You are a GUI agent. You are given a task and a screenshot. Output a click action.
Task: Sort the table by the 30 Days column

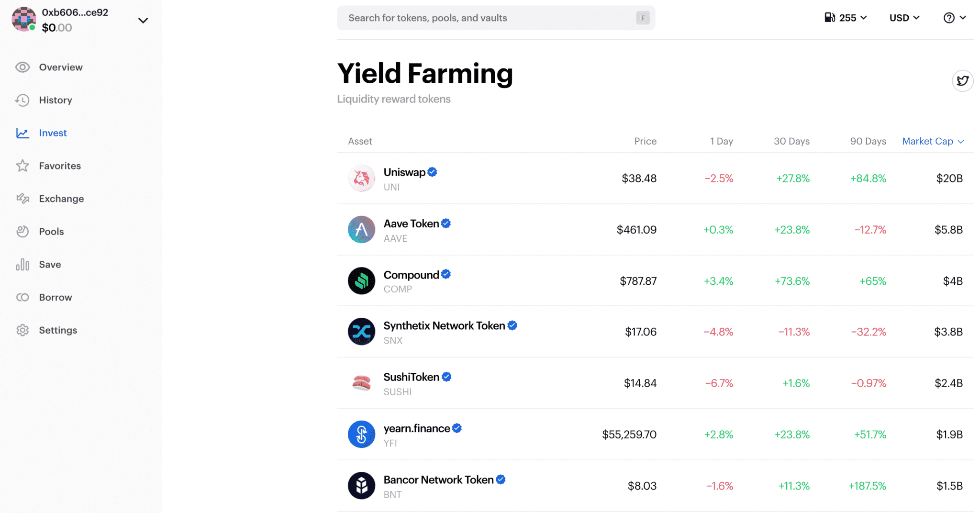[791, 141]
